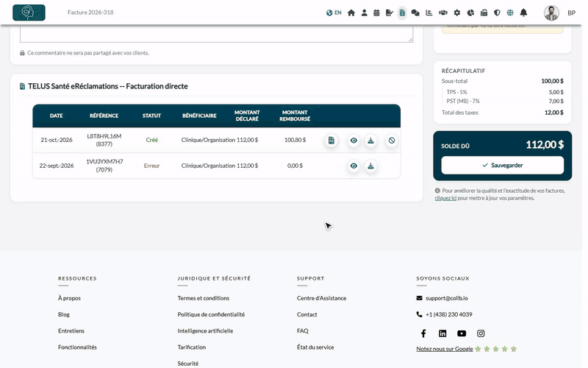Open the shield security icon

point(497,13)
